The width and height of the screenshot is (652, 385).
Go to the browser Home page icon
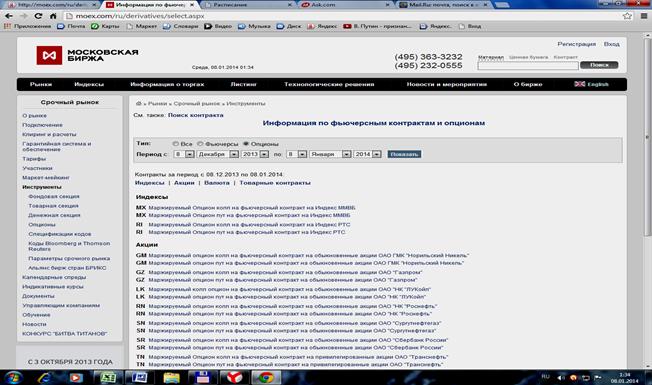pyautogui.click(x=53, y=16)
